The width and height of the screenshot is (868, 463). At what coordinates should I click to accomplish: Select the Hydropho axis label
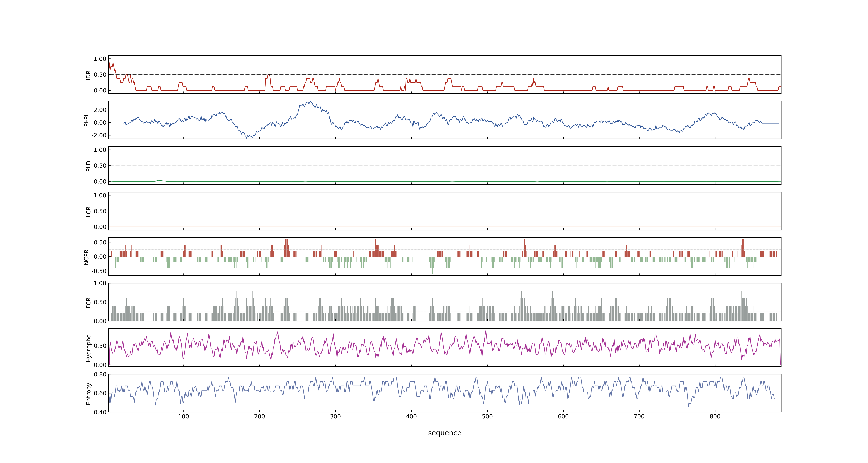[88, 348]
